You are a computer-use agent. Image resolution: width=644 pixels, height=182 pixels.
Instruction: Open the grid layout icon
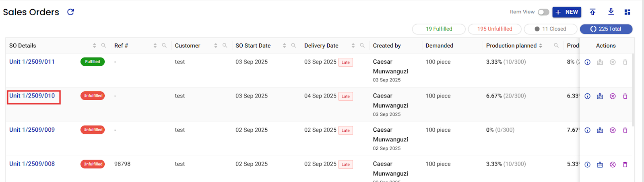627,12
